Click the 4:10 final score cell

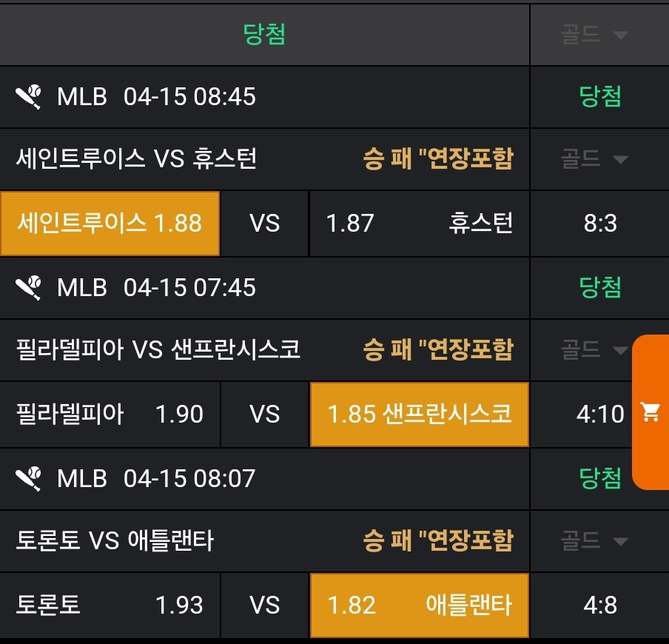600,414
